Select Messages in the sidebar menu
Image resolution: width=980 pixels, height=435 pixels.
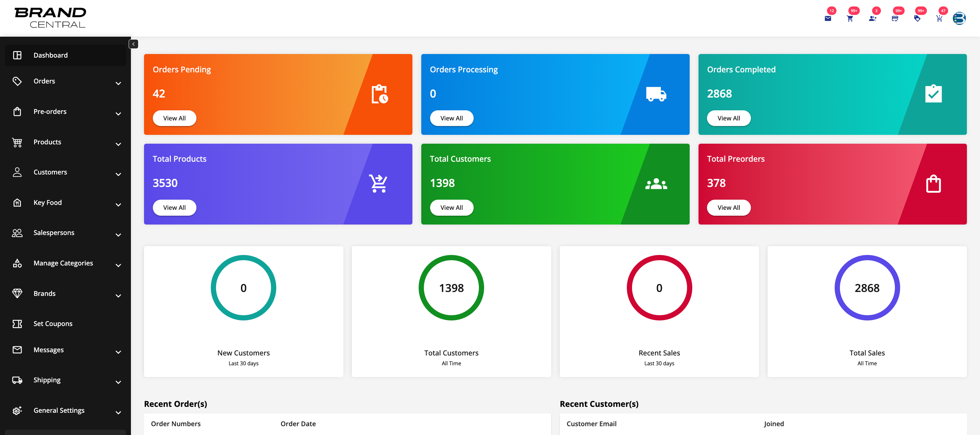[x=49, y=350]
